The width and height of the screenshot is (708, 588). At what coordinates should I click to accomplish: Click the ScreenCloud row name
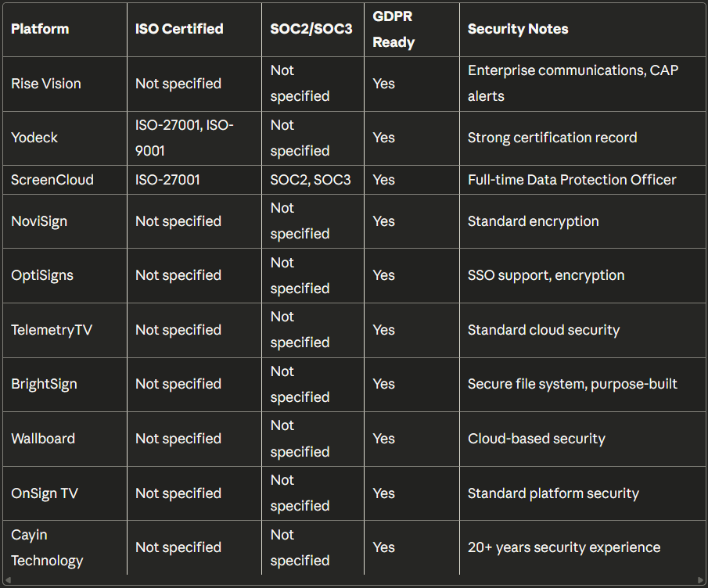tap(52, 180)
